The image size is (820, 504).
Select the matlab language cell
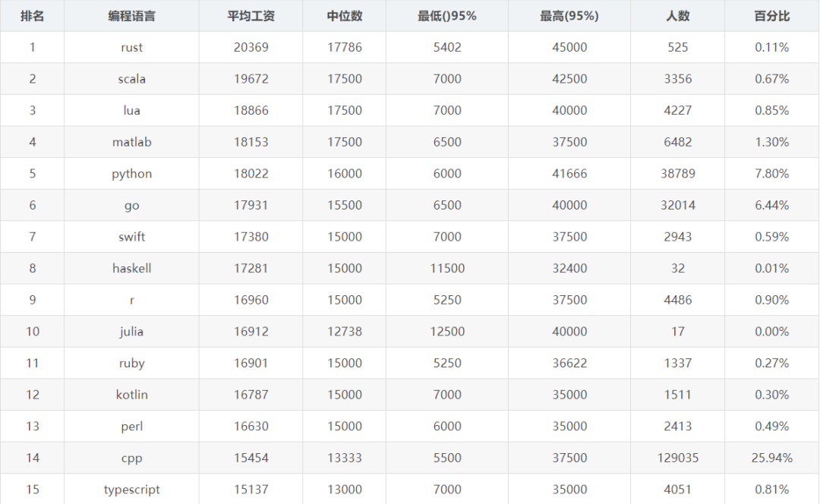pos(132,142)
